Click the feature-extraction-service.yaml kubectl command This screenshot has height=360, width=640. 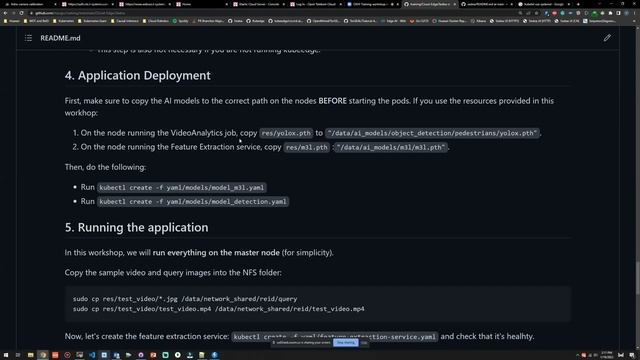pos(335,337)
